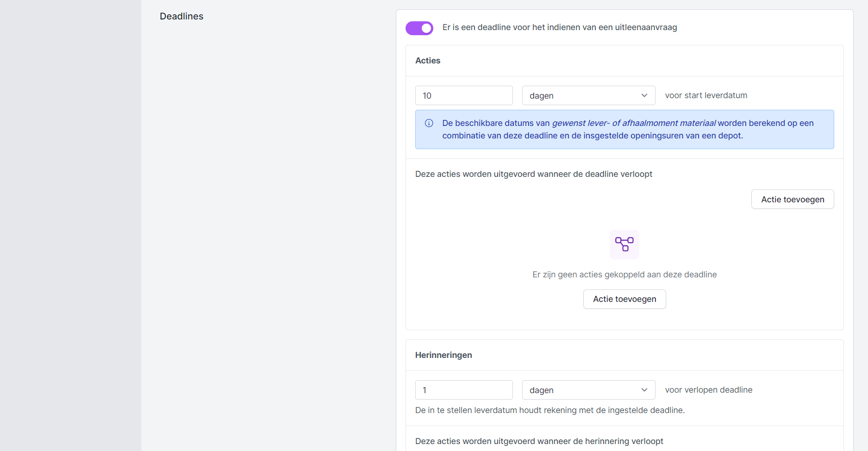Click top-right Actie toevoegen button
Image resolution: width=868 pixels, height=451 pixels.
(x=792, y=199)
